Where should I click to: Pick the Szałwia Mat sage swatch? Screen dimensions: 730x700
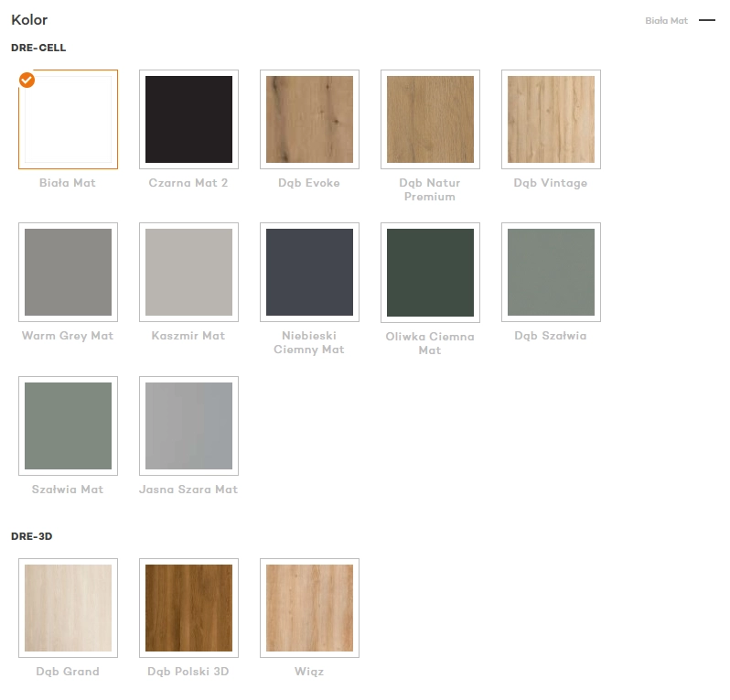[68, 425]
